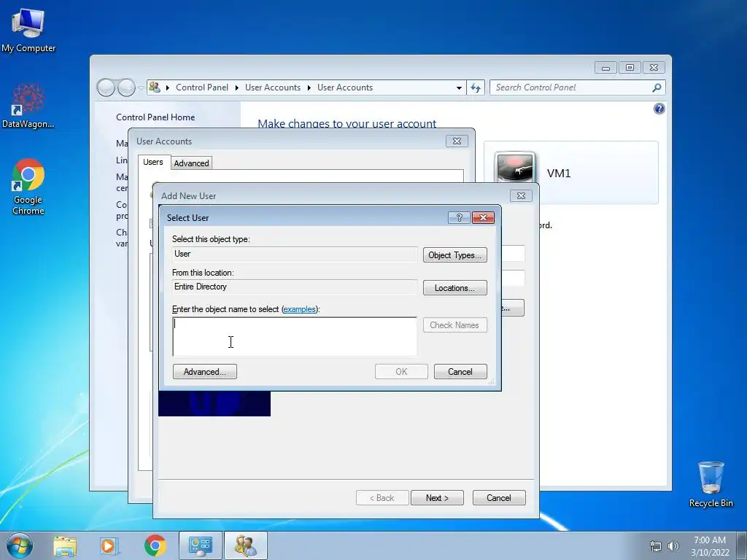Click the taskbar clock showing 7:00 AM
Viewport: 747px width, 560px height.
click(710, 546)
